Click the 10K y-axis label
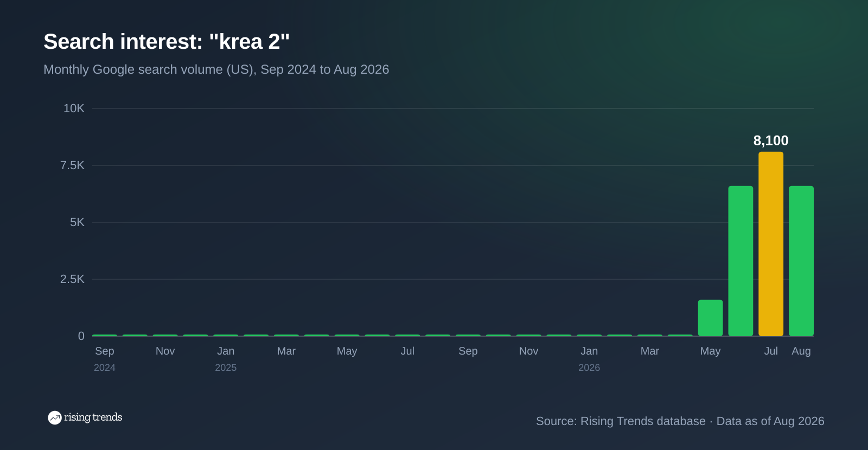 pyautogui.click(x=74, y=108)
